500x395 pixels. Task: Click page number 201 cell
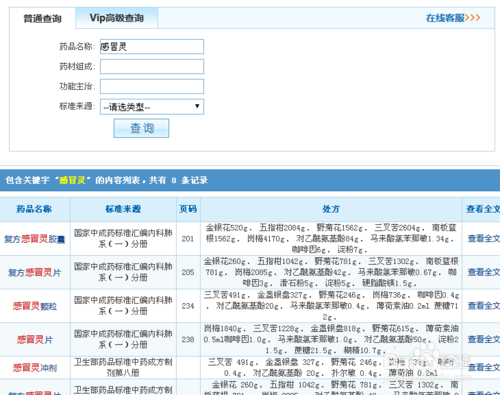[188, 239]
